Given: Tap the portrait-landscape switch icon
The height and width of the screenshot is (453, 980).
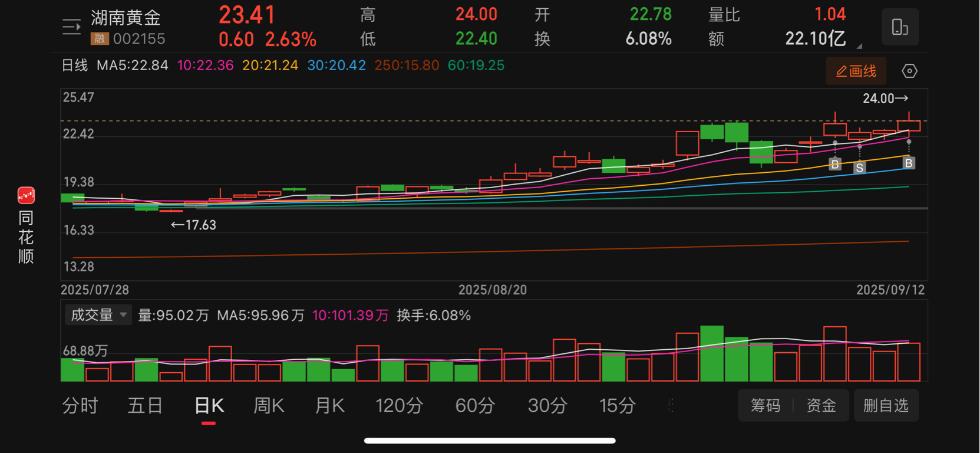Looking at the screenshot, I should (900, 27).
